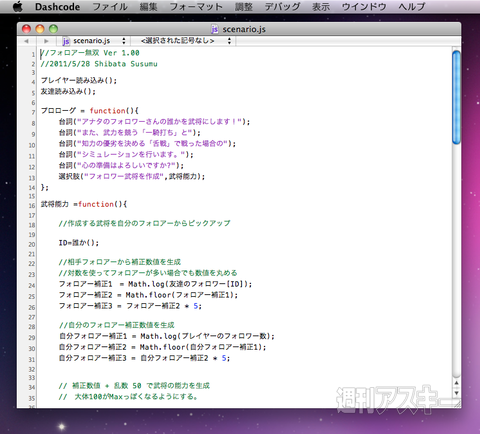
Task: Click the js file icon in title bar
Action: (x=215, y=29)
